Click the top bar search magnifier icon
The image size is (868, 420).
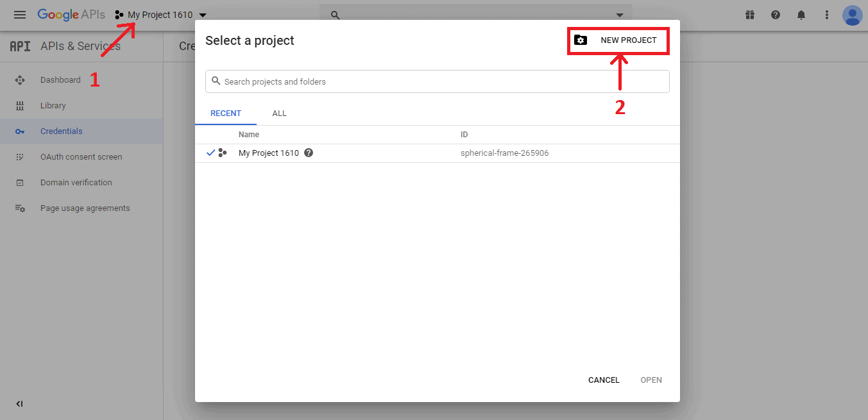tap(335, 15)
